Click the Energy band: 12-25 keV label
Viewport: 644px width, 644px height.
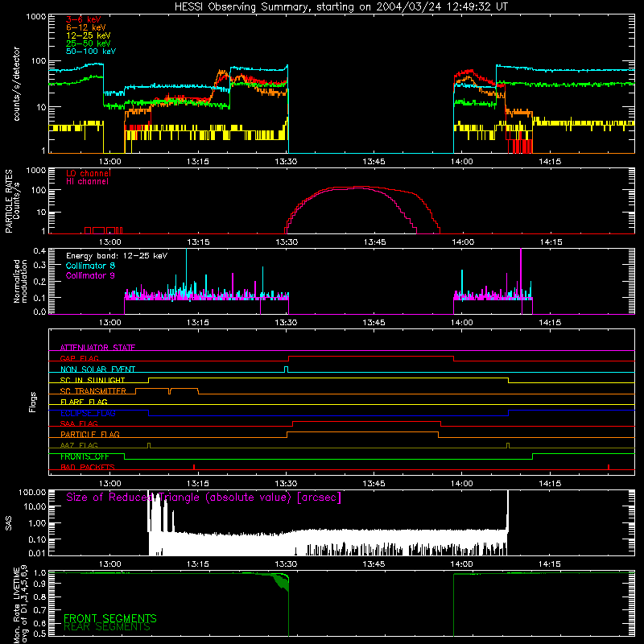117,256
